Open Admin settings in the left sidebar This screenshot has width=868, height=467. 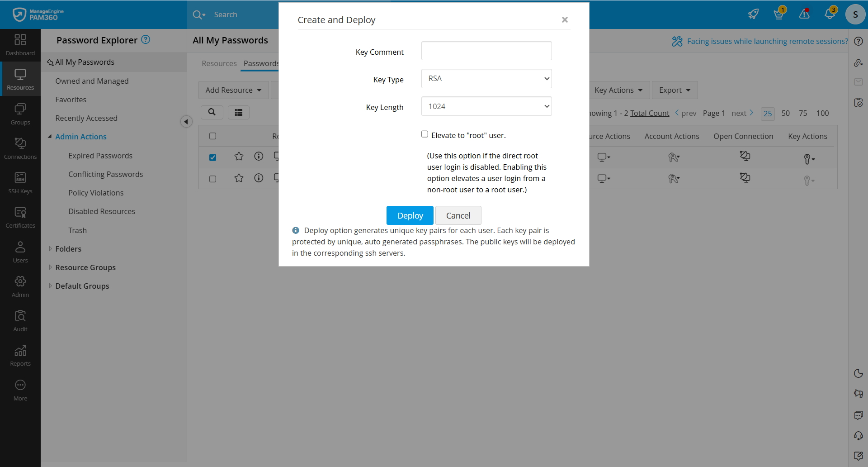click(x=20, y=286)
